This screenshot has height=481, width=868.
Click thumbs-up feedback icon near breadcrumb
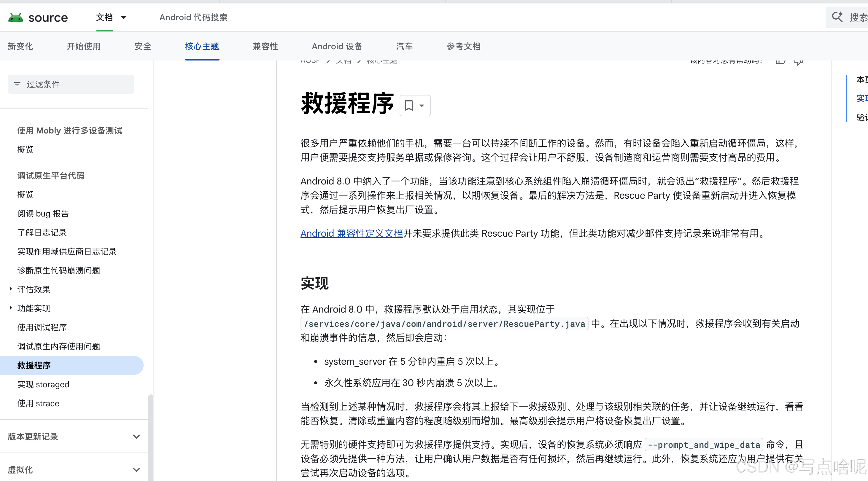coord(780,62)
